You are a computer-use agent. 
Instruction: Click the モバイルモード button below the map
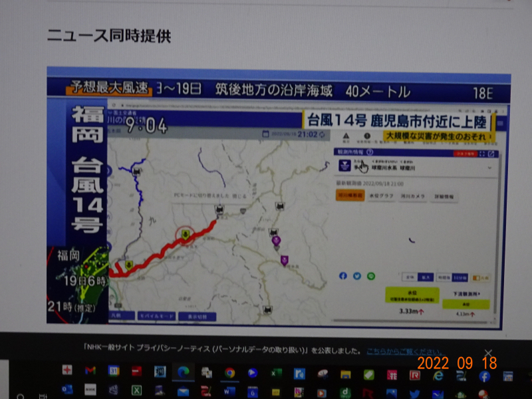156,317
